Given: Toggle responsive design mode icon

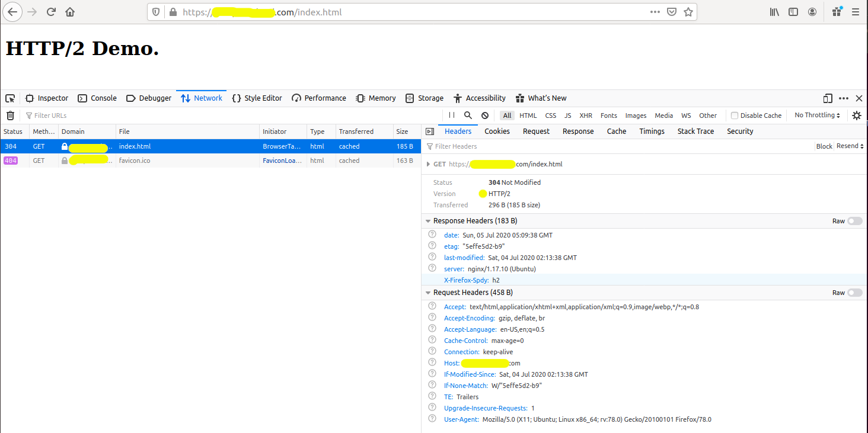Looking at the screenshot, I should point(828,98).
